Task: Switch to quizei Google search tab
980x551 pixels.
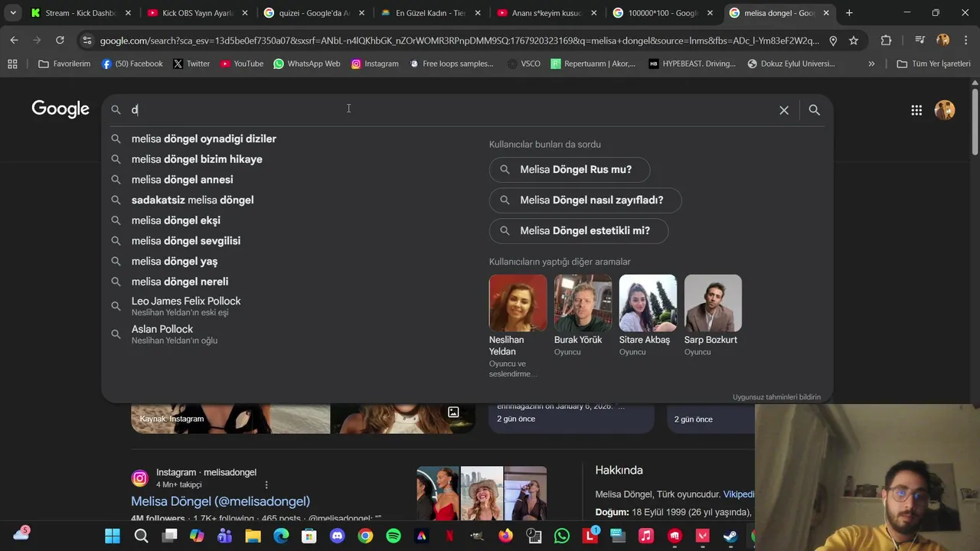Action: (314, 13)
